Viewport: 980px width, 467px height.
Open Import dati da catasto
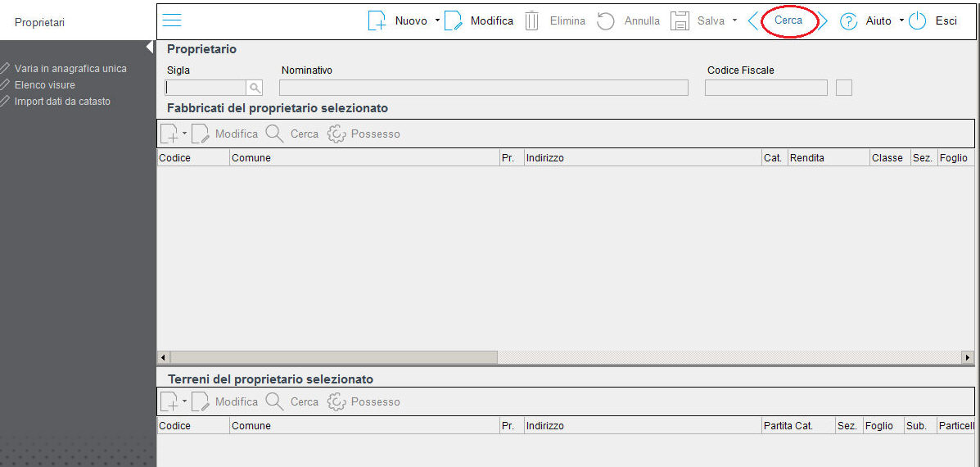click(62, 102)
